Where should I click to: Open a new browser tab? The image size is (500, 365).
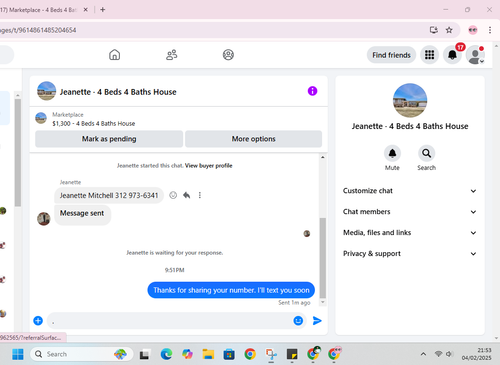point(103,10)
